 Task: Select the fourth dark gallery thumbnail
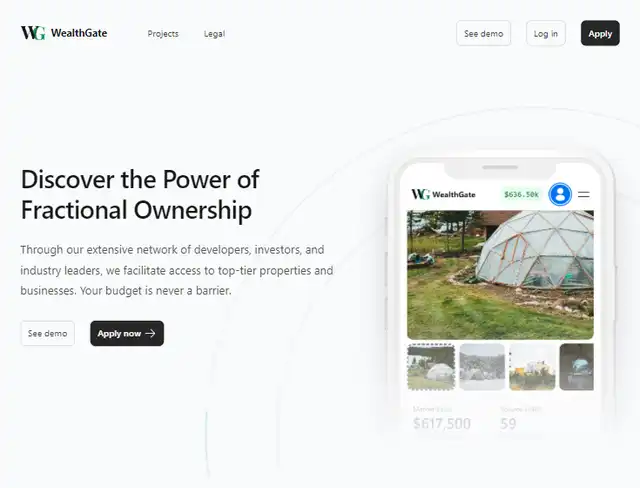(576, 367)
